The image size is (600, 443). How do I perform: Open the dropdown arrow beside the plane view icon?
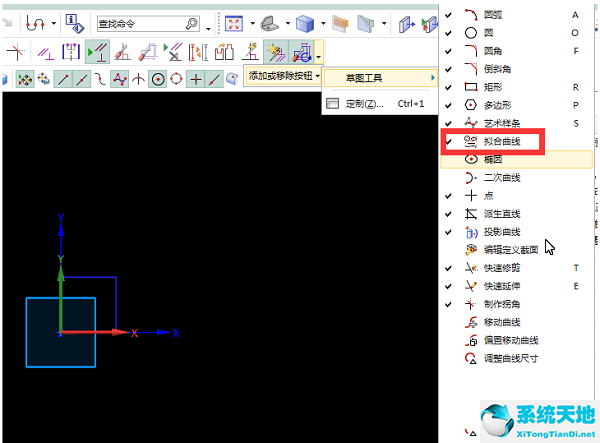pyautogui.click(x=288, y=24)
